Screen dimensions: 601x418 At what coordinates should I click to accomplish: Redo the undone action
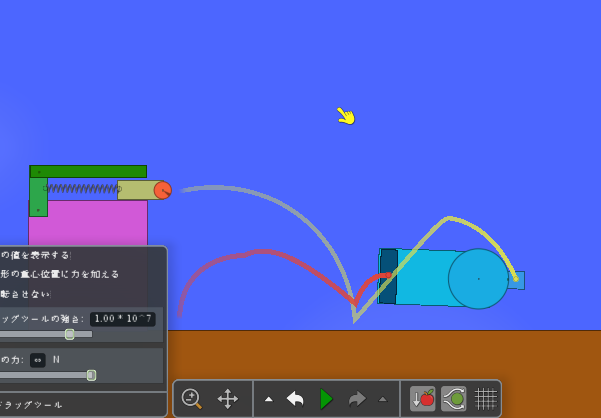pos(357,398)
